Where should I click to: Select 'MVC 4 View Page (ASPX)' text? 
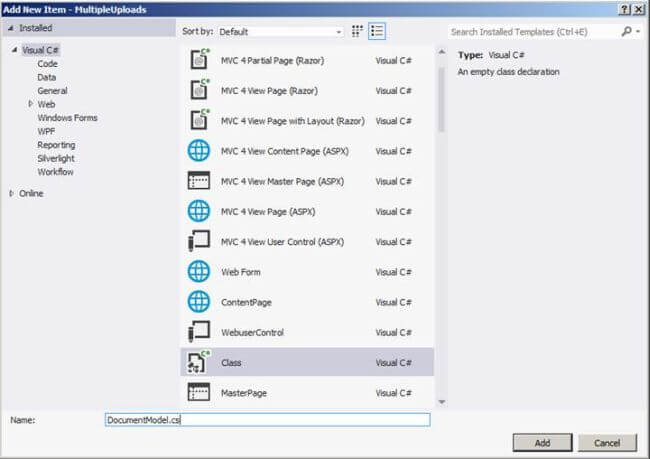coord(268,212)
